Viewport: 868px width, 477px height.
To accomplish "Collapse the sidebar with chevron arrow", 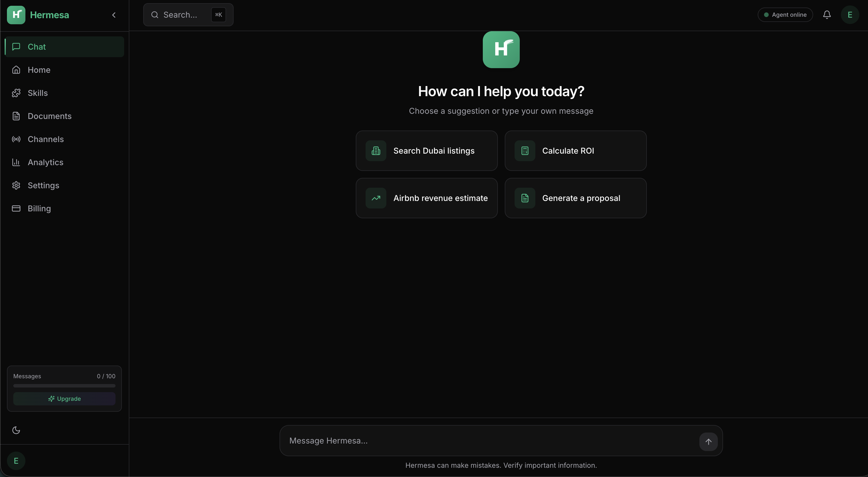I will pos(114,15).
